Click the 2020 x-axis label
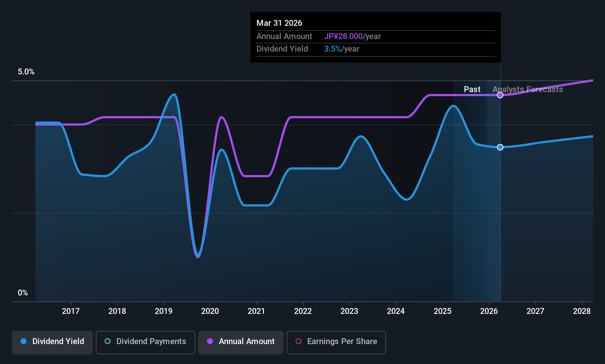This screenshot has width=605, height=364. coord(210,311)
